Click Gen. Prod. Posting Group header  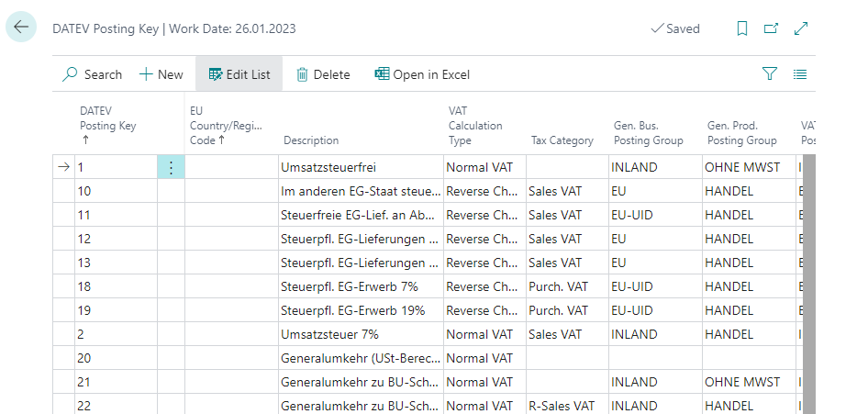pyautogui.click(x=741, y=133)
